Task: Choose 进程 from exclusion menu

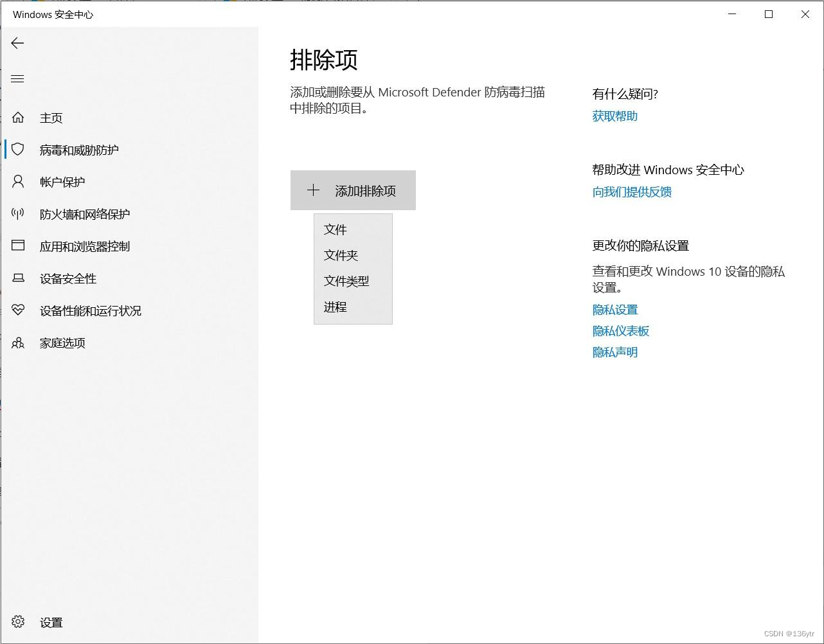Action: coord(353,307)
